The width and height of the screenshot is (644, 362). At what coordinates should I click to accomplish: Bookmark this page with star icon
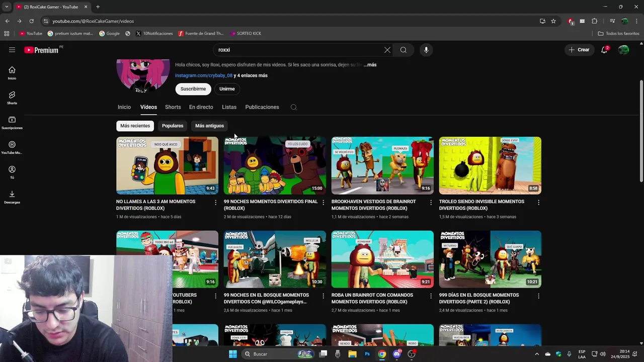point(553,21)
